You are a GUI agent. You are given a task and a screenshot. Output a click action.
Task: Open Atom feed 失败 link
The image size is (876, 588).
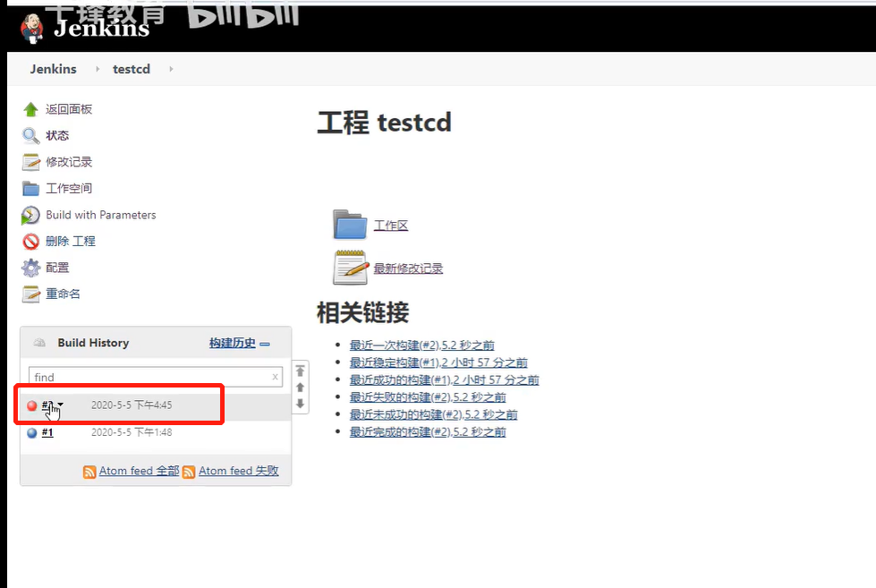[x=239, y=471]
